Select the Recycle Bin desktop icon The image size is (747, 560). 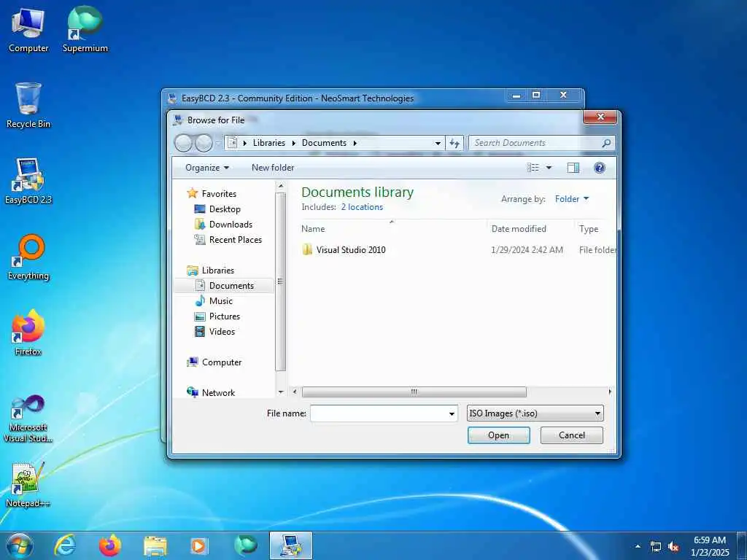[x=28, y=105]
